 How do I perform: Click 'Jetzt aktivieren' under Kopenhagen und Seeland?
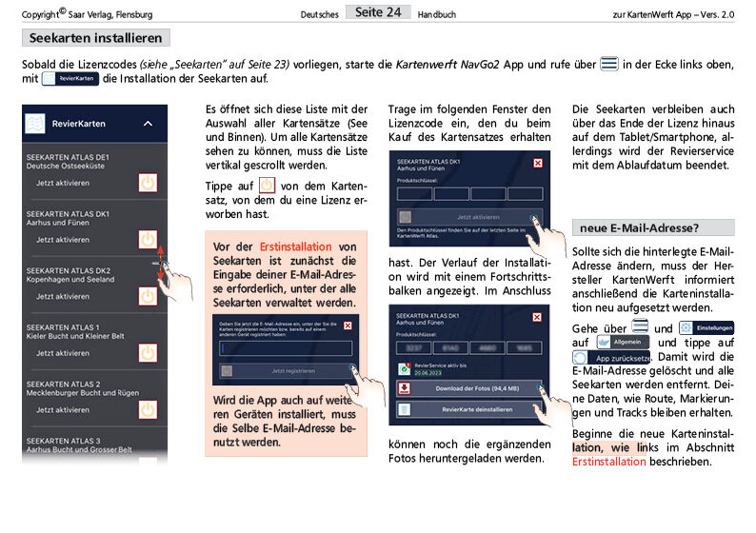point(63,296)
